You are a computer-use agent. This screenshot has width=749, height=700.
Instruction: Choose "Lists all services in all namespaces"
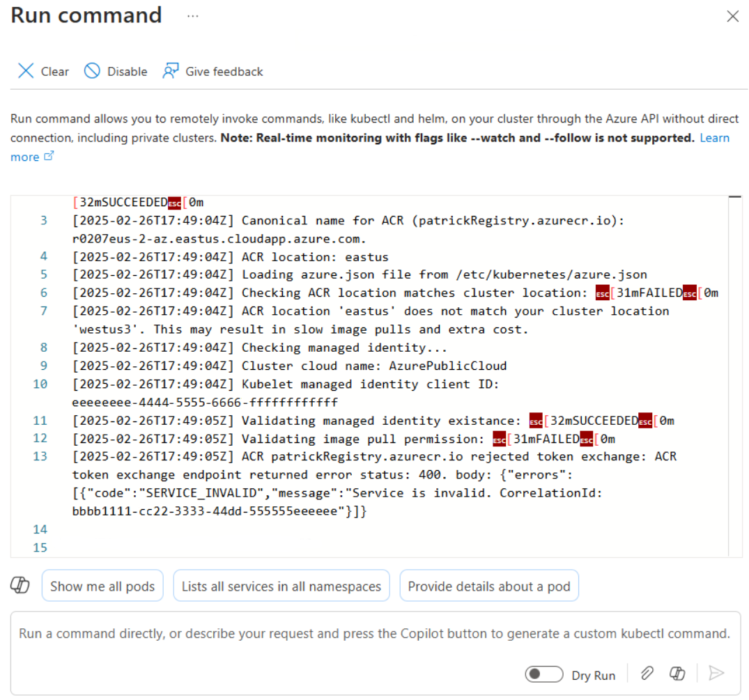(281, 586)
